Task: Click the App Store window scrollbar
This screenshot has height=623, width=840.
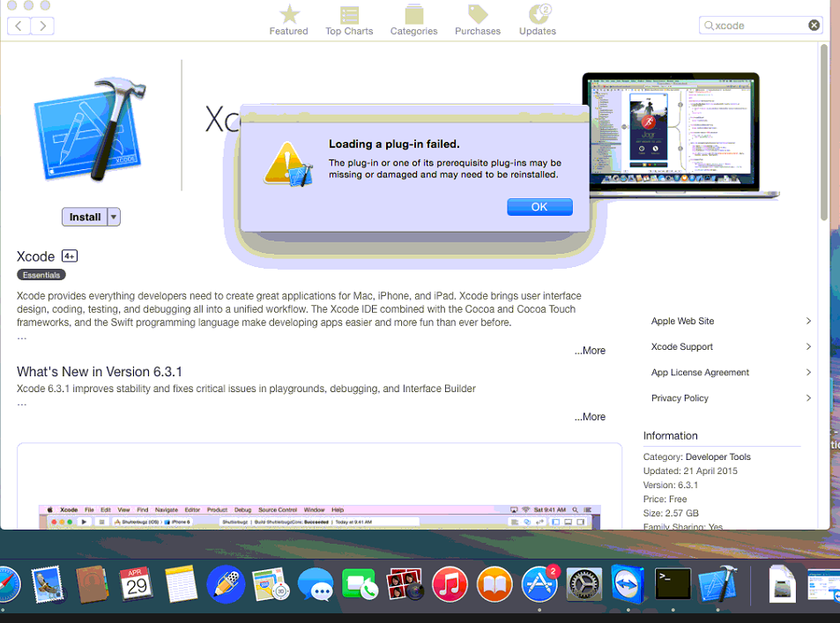Action: click(824, 132)
